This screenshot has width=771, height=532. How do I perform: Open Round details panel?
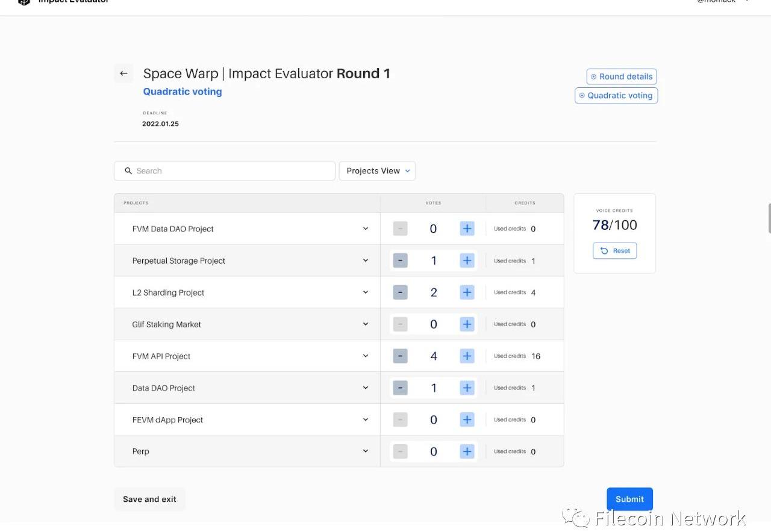coord(621,76)
